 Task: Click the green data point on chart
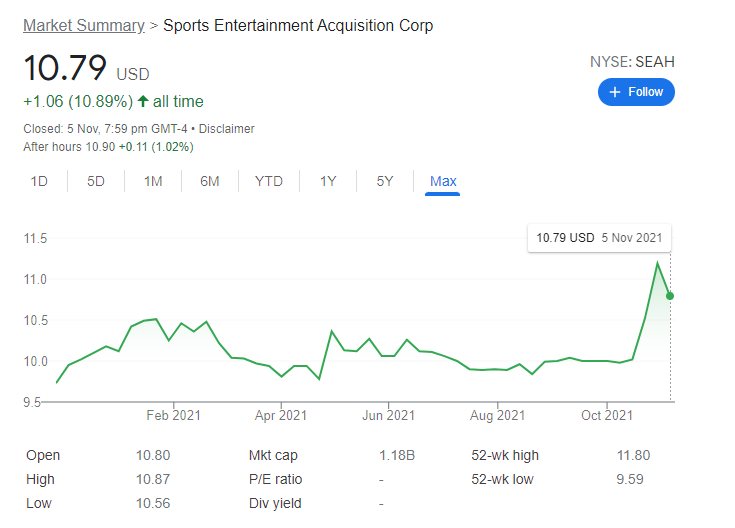pyautogui.click(x=670, y=296)
